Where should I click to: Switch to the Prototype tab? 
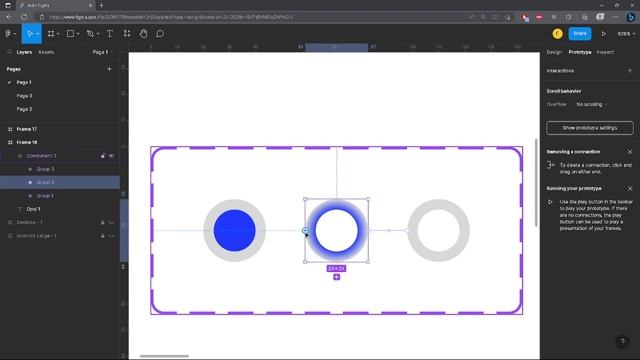coord(580,52)
